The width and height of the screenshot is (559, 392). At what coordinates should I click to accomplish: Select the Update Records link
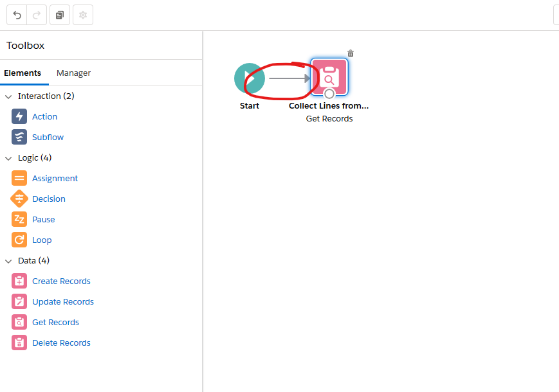pos(63,302)
